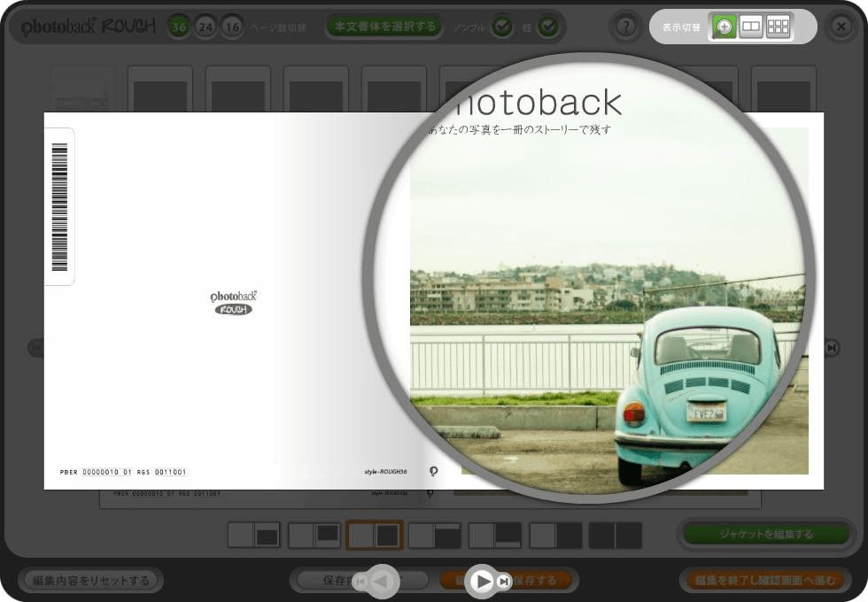Jump to first page skip-back icon
Image resolution: width=868 pixels, height=602 pixels.
359,581
